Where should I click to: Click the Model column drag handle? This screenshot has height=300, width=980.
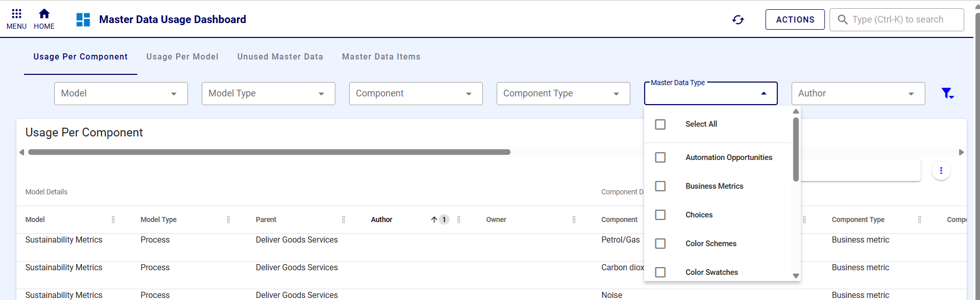pyautogui.click(x=113, y=219)
